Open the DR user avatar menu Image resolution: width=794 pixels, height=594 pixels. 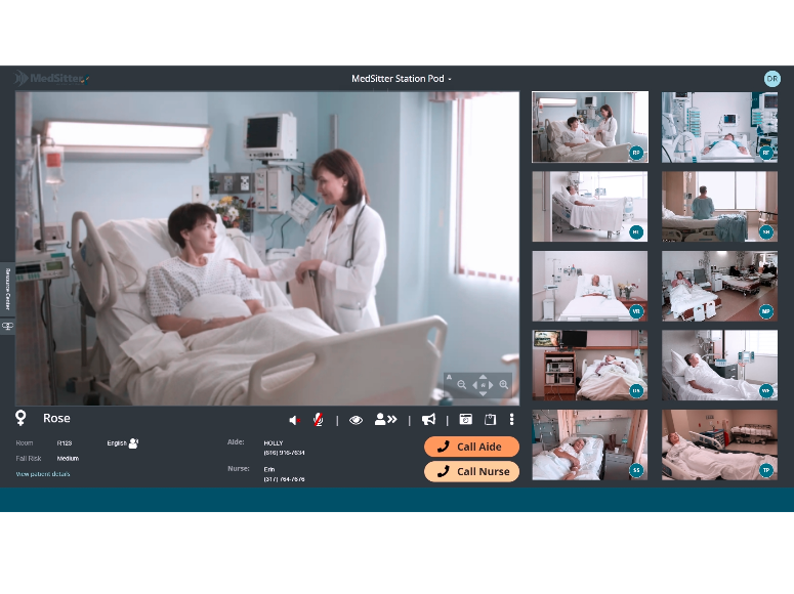pyautogui.click(x=772, y=78)
